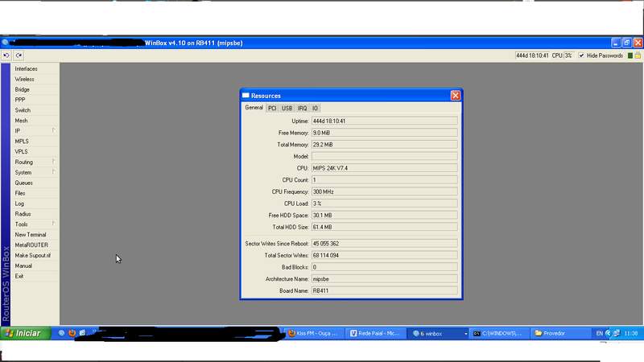Switch to Kiss FM taskbar window

314,333
